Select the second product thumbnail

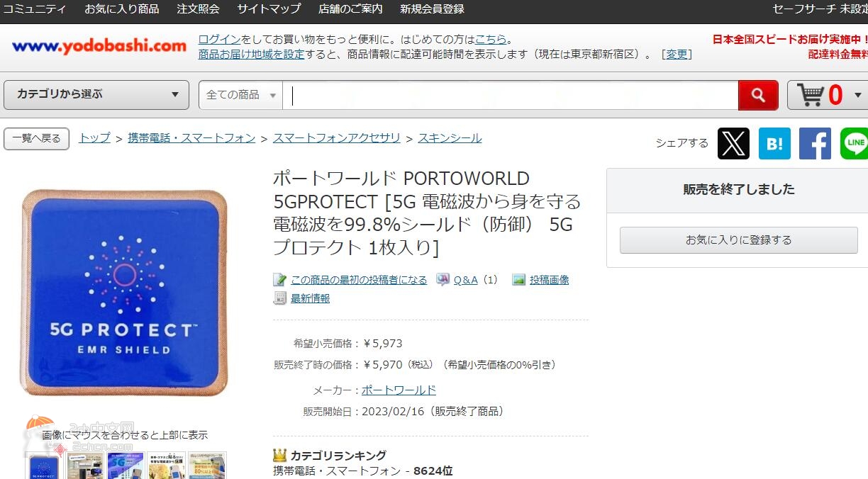coord(85,466)
